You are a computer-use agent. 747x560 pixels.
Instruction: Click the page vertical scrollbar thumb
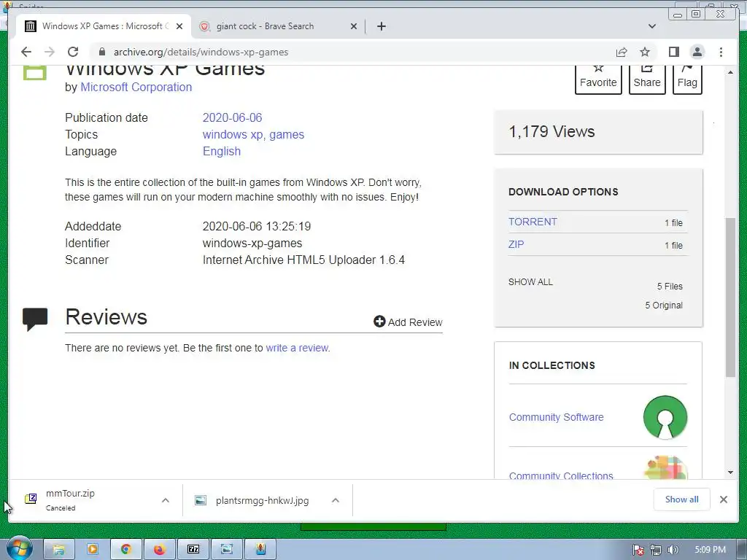pyautogui.click(x=730, y=297)
